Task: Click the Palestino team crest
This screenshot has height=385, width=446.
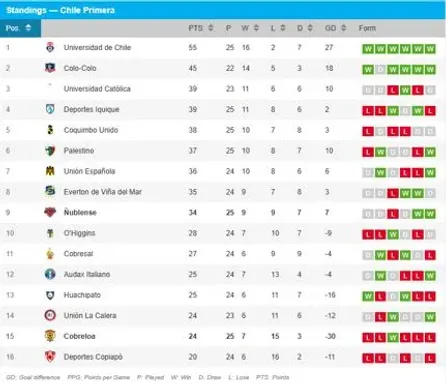Action: click(x=50, y=151)
